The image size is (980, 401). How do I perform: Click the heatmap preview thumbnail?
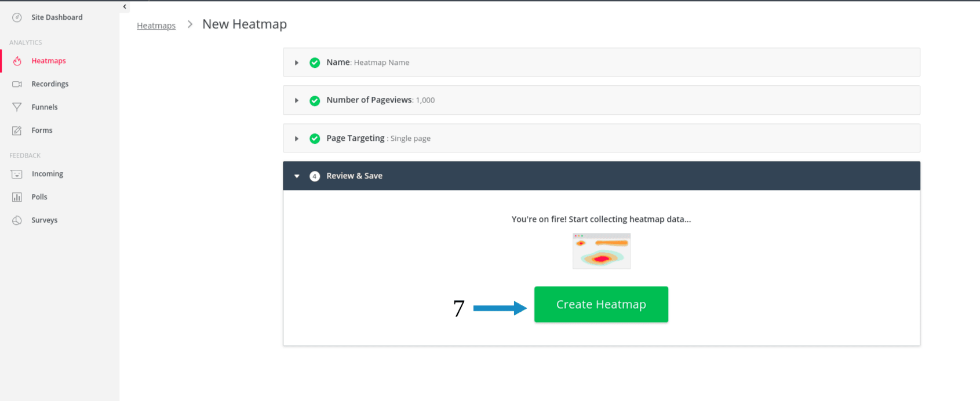click(602, 251)
